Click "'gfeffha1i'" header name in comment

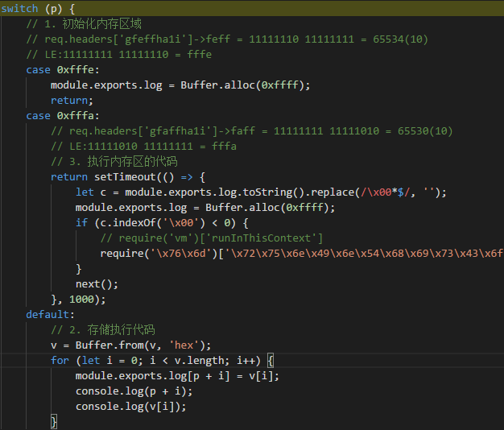tap(155, 39)
